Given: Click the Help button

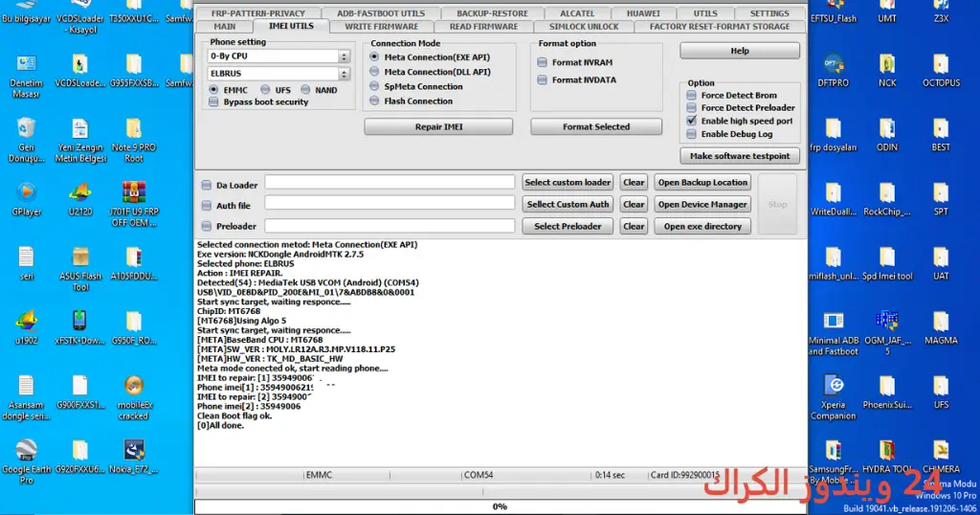Looking at the screenshot, I should [x=740, y=51].
